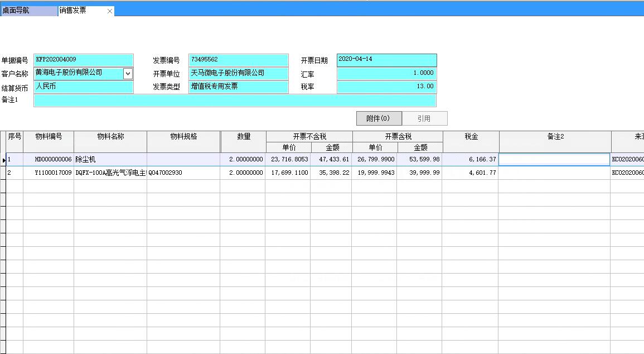Click the 引用 button
644x354 pixels.
[424, 118]
